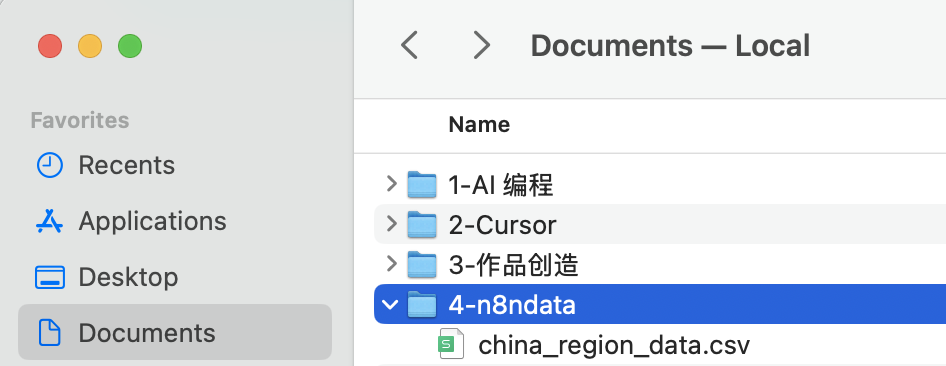Expand the 2-Cursor folder disclosure arrow

pos(392,224)
